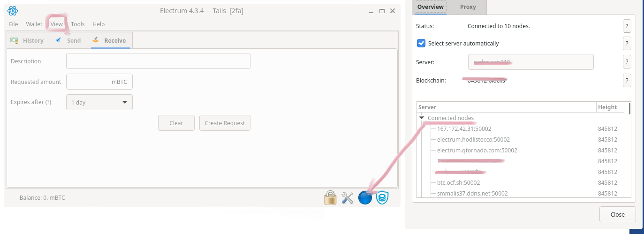Click the blue network status icon
644x234 pixels.
(x=365, y=198)
